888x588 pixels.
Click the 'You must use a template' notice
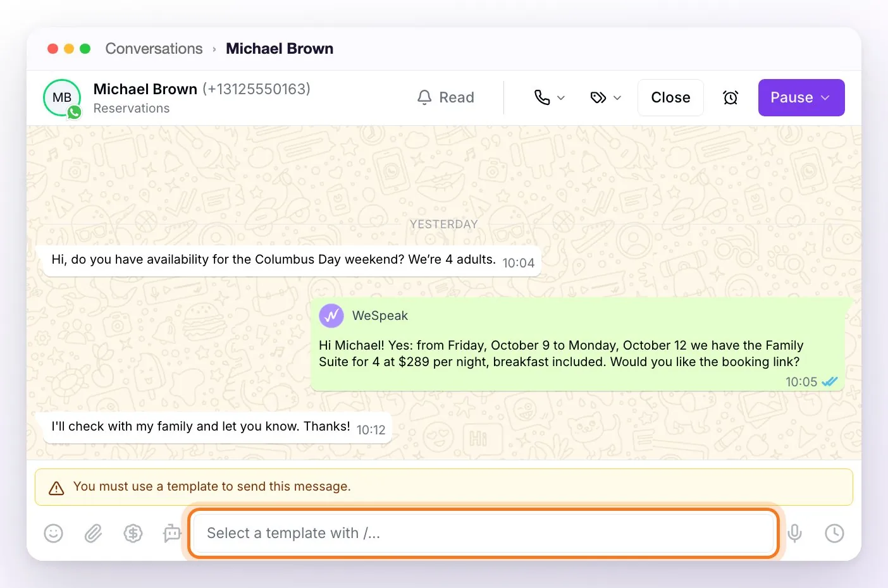tap(444, 487)
